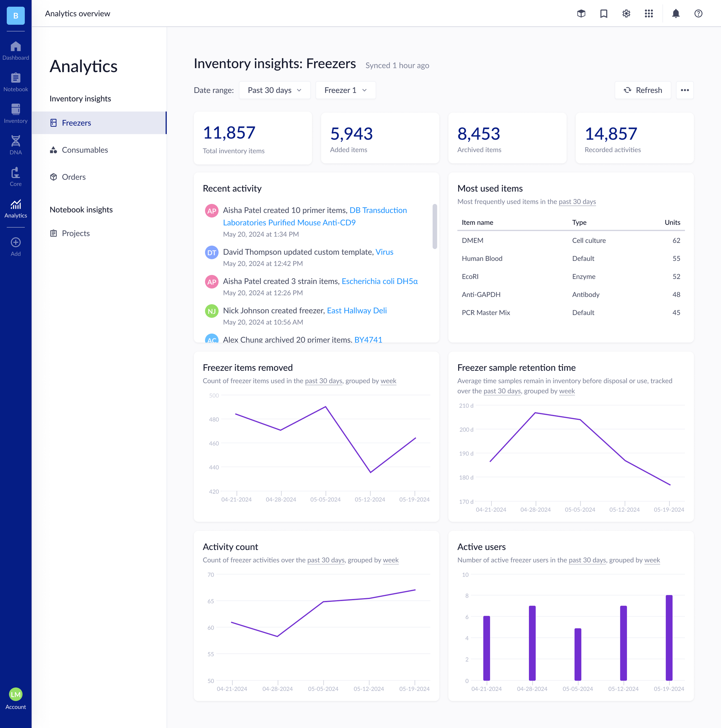The width and height of the screenshot is (721, 728).
Task: Open the settings gear in the top bar
Action: pos(626,14)
